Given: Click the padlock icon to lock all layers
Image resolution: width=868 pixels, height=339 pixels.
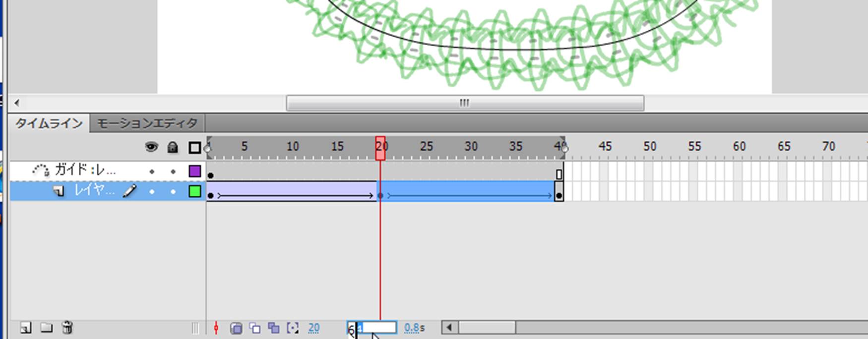Looking at the screenshot, I should click(173, 147).
